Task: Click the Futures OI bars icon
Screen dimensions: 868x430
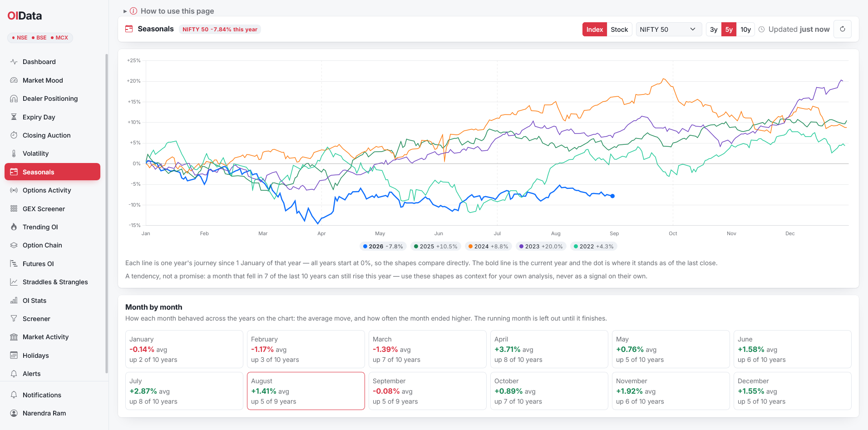Action: 14,264
